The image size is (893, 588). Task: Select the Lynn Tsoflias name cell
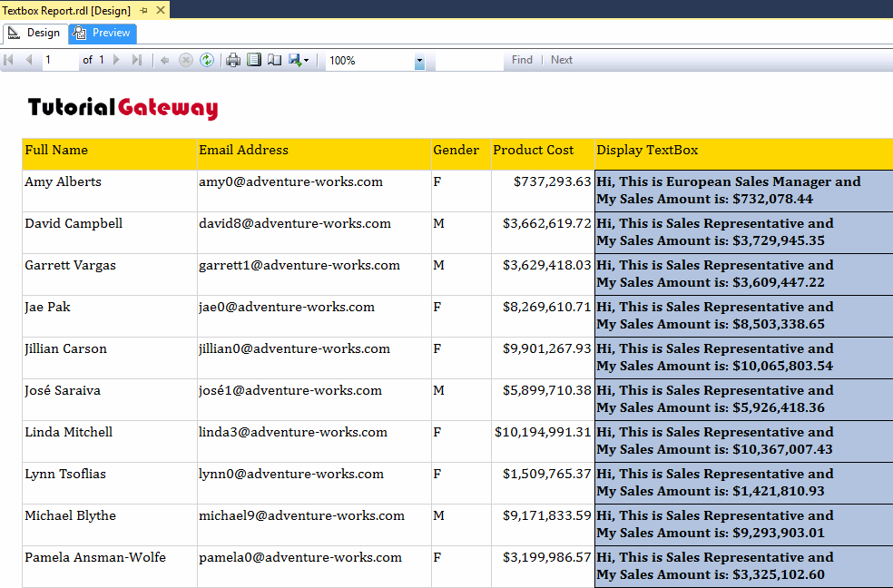point(109,483)
